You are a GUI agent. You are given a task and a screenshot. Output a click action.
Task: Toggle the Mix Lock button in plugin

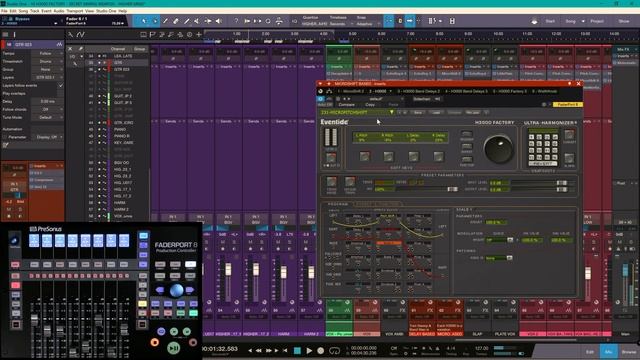[x=473, y=112]
